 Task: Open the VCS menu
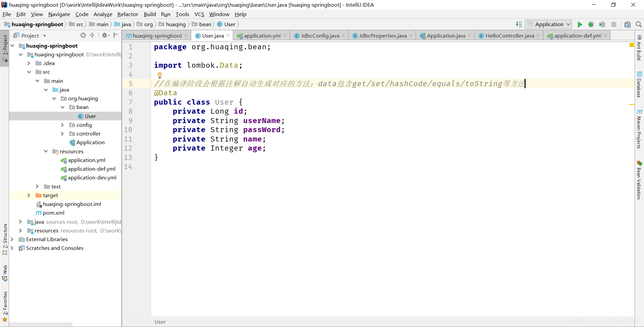(199, 14)
